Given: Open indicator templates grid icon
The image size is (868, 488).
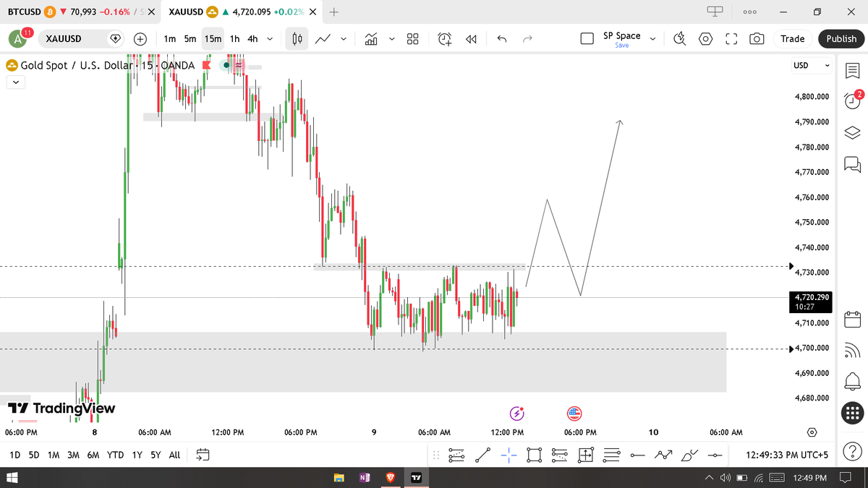Looking at the screenshot, I should pos(413,39).
